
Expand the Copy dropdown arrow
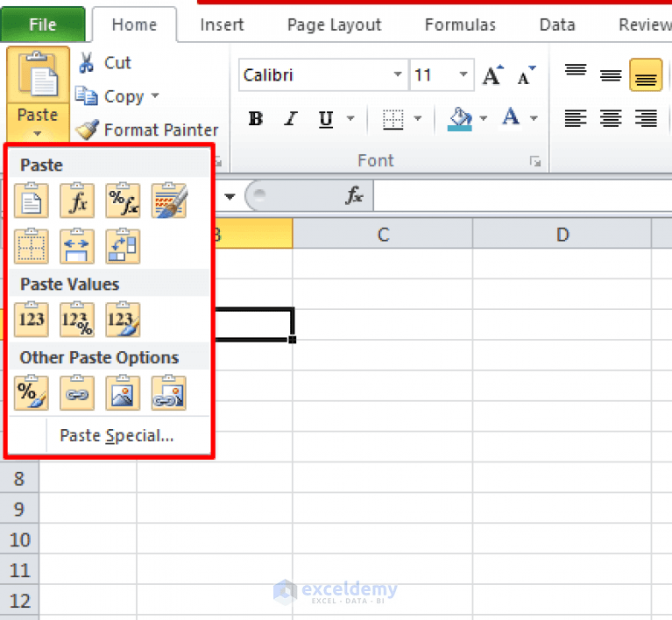[x=155, y=95]
